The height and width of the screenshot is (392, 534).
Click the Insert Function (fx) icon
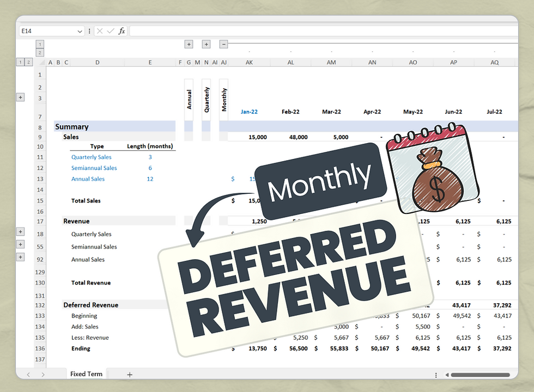(122, 31)
